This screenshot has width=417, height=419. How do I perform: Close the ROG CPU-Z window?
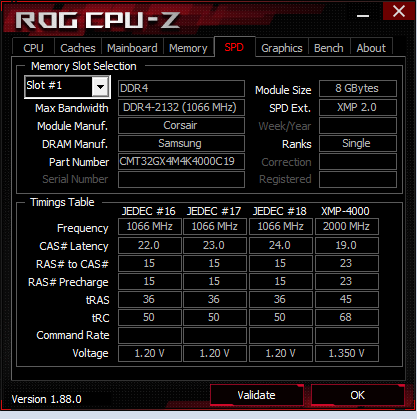(x=398, y=11)
